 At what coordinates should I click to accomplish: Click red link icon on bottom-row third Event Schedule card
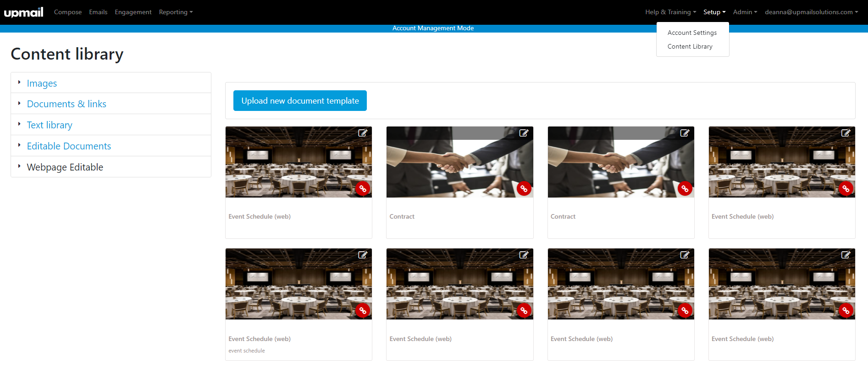click(x=685, y=310)
